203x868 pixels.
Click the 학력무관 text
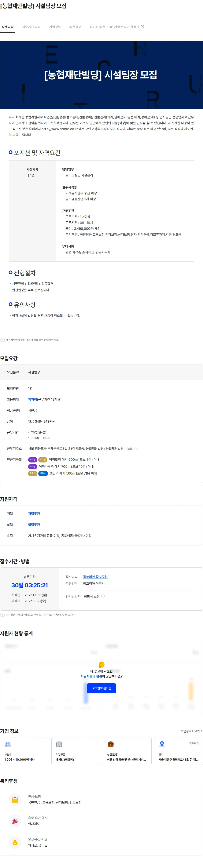pyautogui.click(x=34, y=525)
